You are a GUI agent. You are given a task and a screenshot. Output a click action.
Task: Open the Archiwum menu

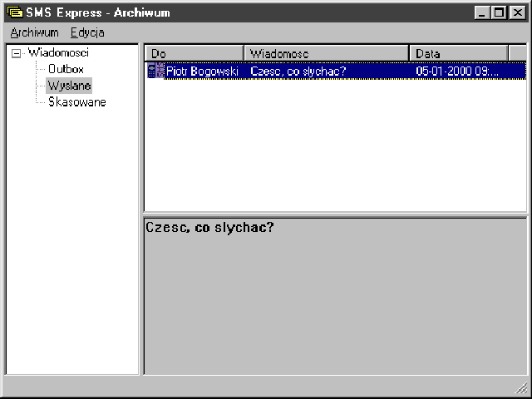click(34, 32)
